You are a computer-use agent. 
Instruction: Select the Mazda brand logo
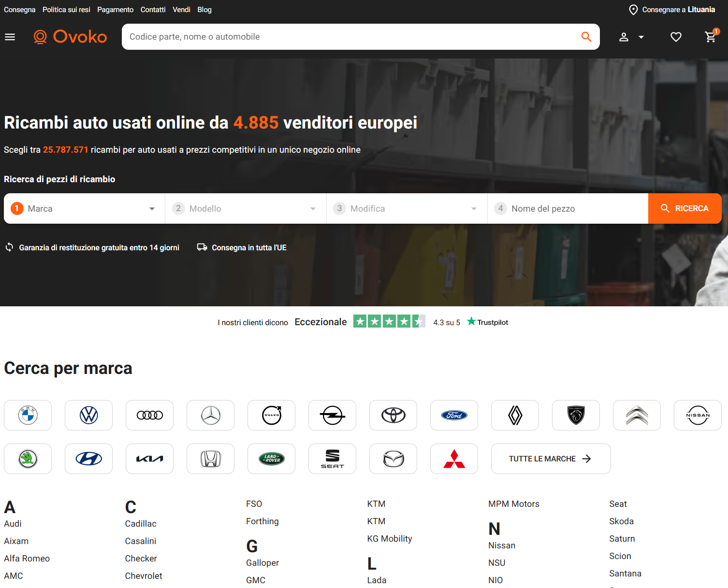pos(393,459)
